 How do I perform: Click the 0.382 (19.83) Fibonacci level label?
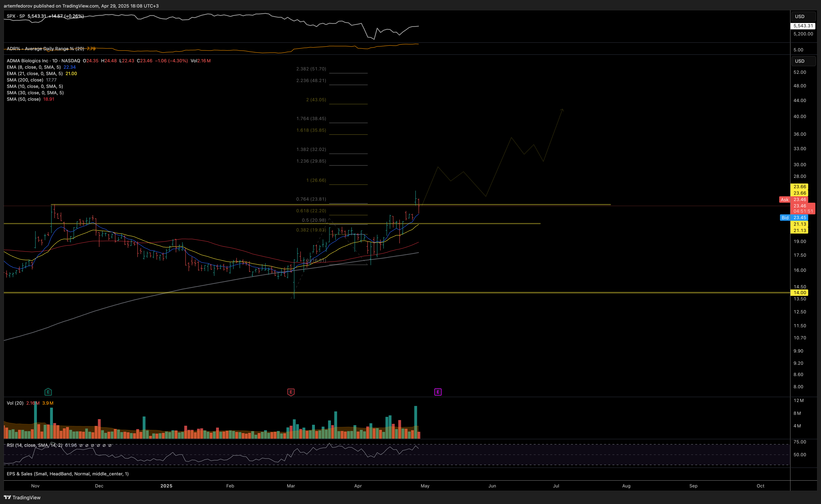click(311, 230)
